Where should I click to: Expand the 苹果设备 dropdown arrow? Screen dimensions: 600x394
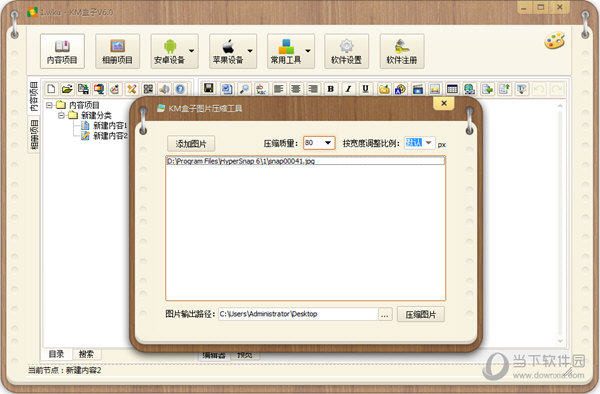tap(250, 50)
